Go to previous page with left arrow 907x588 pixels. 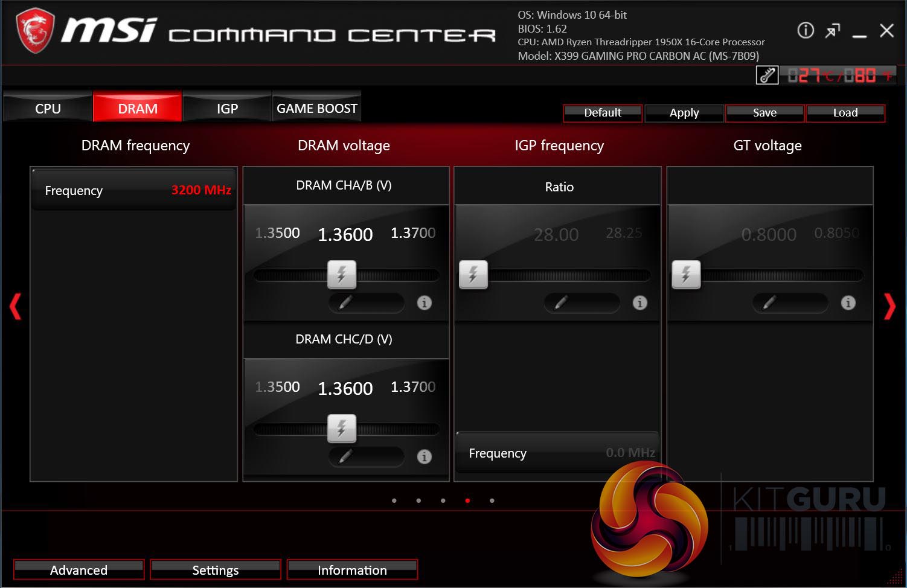point(15,306)
